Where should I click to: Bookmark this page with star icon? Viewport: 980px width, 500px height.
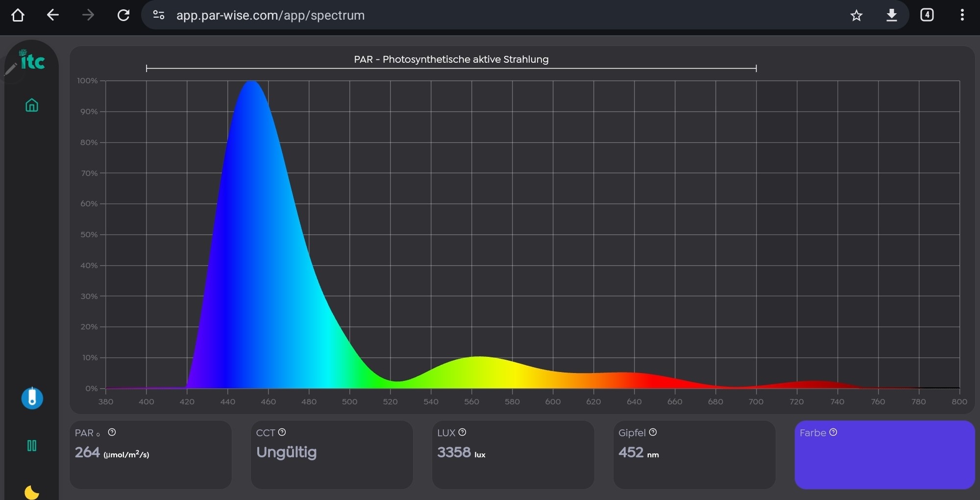[856, 15]
